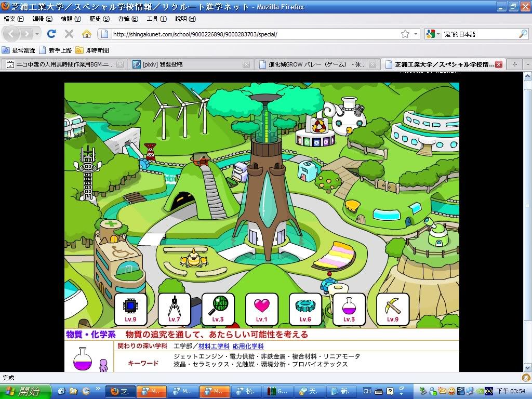Screen dimensions: 532x399
Task: Stop loading the page
Action: [x=69, y=34]
